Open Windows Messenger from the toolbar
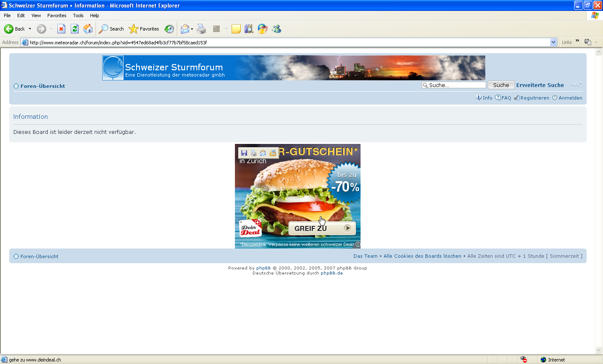Image resolution: width=603 pixels, height=364 pixels. pos(276,29)
